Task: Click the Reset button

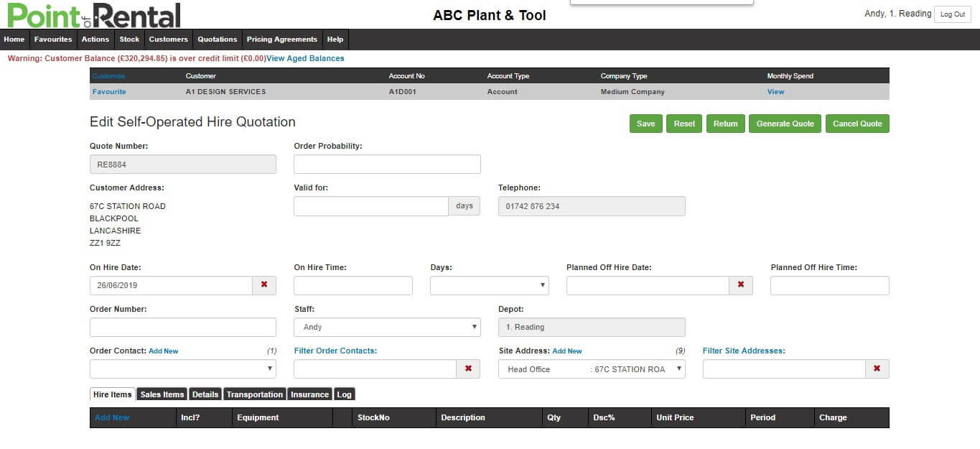Action: 684,124
